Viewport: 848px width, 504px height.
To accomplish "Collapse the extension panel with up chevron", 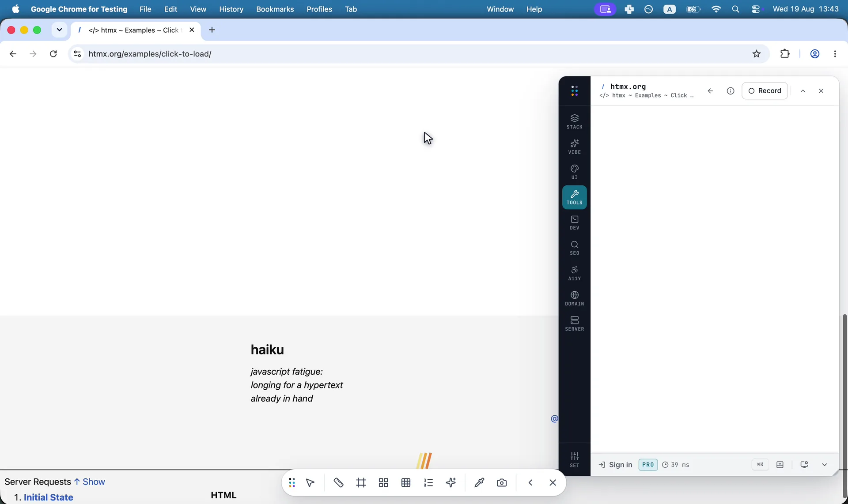I will [803, 91].
